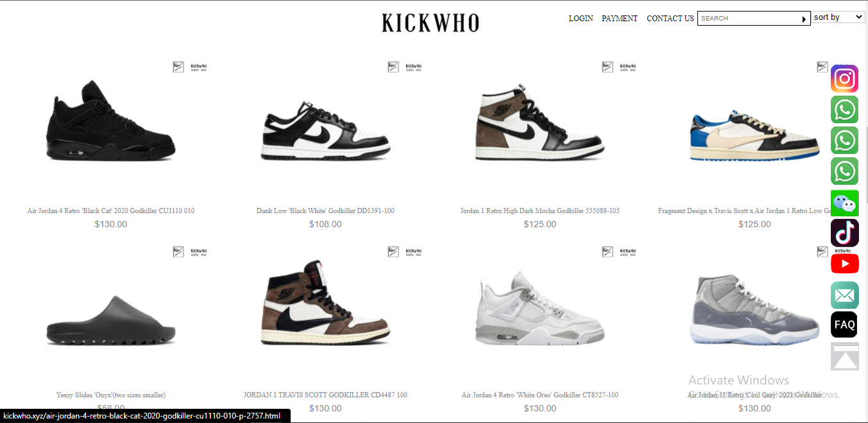
Task: Open the PAYMENT menu item
Action: tap(620, 19)
